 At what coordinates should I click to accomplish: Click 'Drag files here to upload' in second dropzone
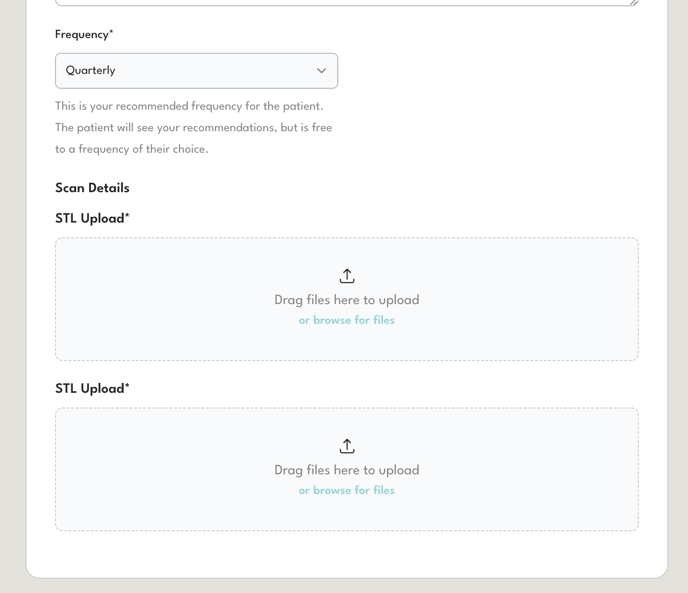347,470
